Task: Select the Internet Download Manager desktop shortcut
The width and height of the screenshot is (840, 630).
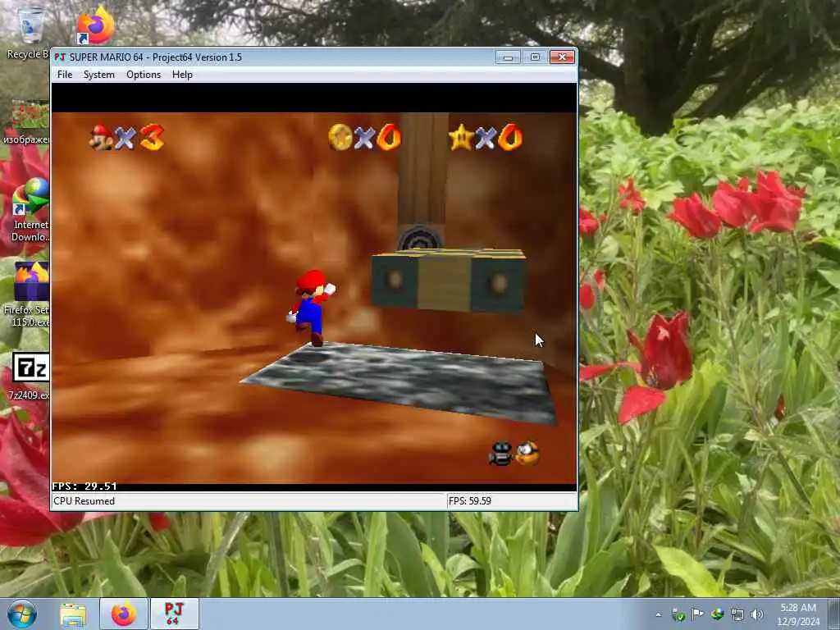Action: (x=30, y=210)
